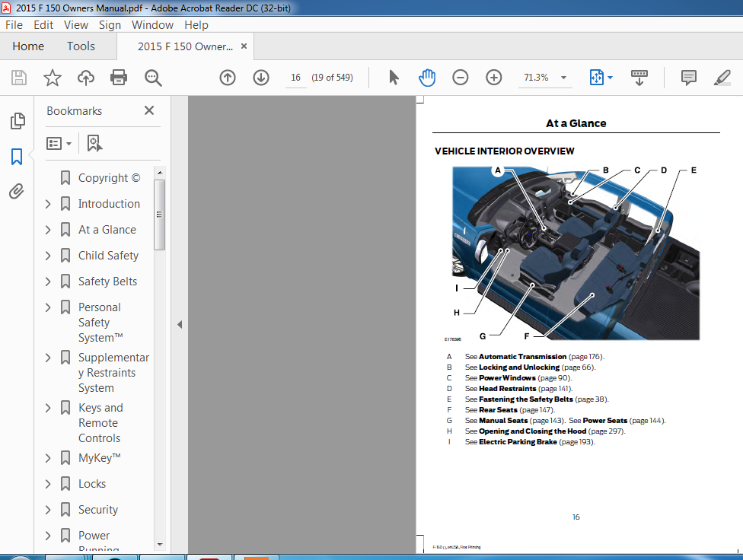Expand the Child Safety bookmark
This screenshot has width=743, height=560.
[x=48, y=256]
